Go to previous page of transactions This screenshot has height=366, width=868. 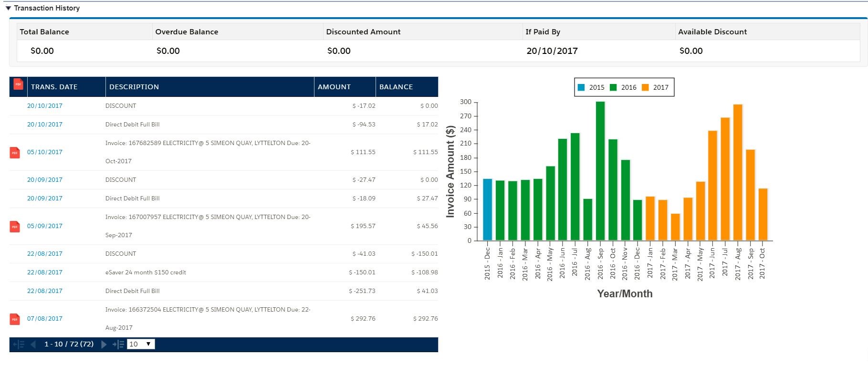[x=33, y=344]
